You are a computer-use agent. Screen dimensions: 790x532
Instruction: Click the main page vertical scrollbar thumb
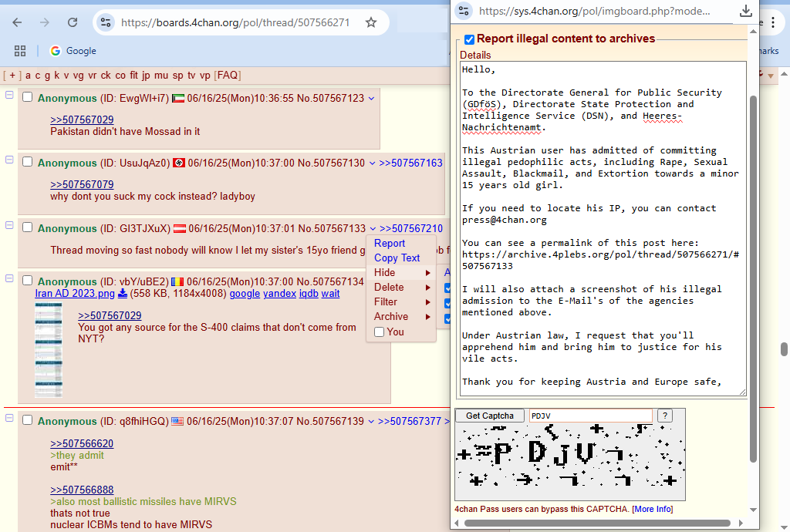784,348
